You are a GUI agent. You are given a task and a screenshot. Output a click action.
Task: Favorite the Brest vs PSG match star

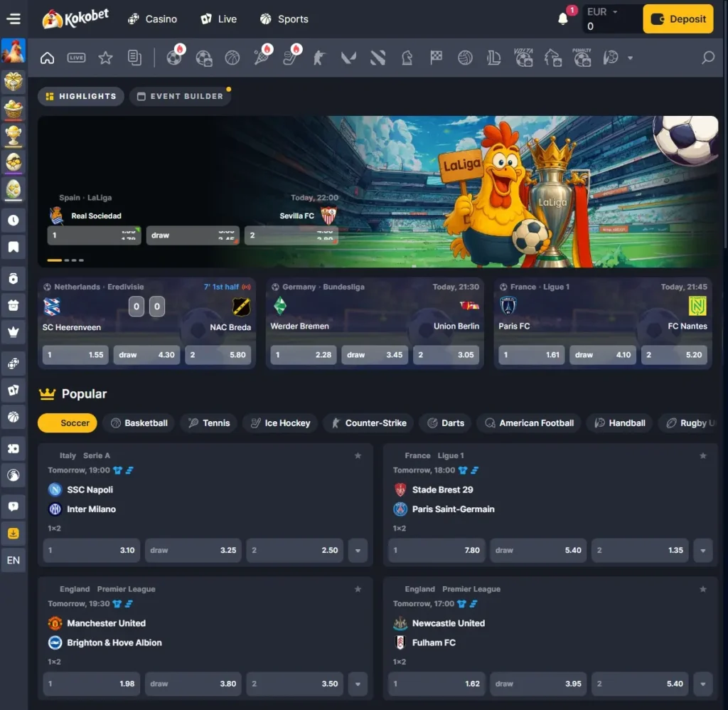point(703,456)
